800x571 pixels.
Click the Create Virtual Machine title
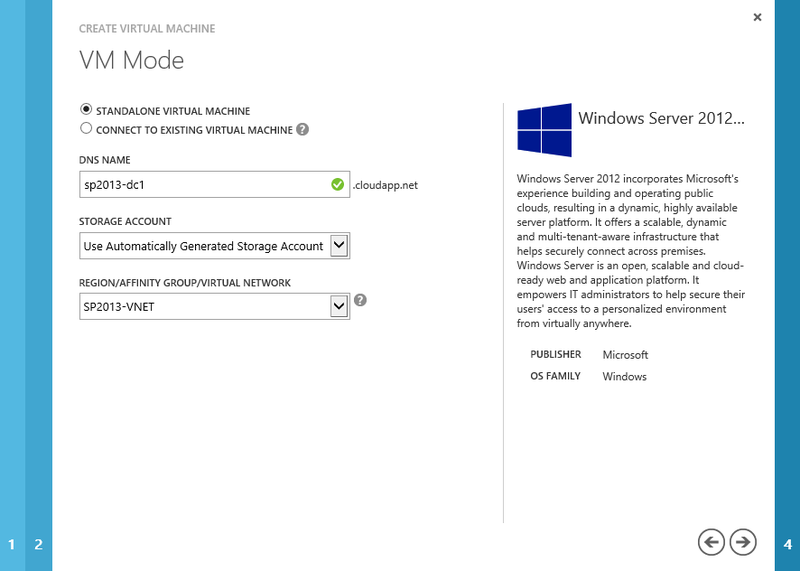point(147,29)
